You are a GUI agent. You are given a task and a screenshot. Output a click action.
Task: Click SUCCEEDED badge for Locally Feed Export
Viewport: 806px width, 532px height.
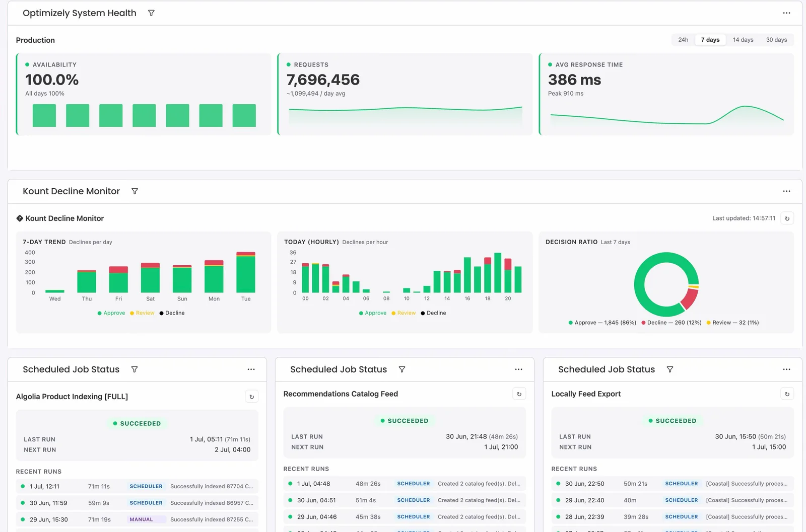click(x=673, y=421)
